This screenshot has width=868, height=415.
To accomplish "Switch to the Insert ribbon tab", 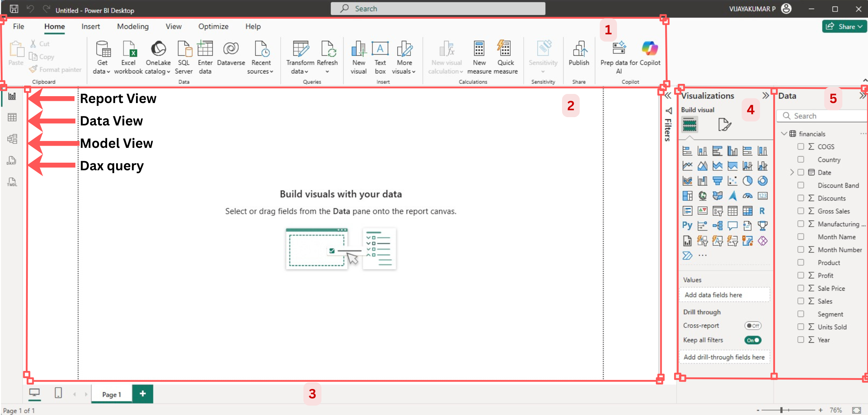I will [x=90, y=26].
